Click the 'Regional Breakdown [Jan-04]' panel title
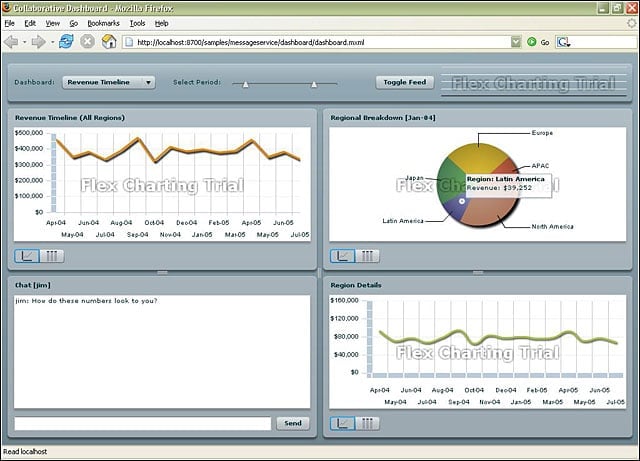640x461 pixels. click(383, 118)
